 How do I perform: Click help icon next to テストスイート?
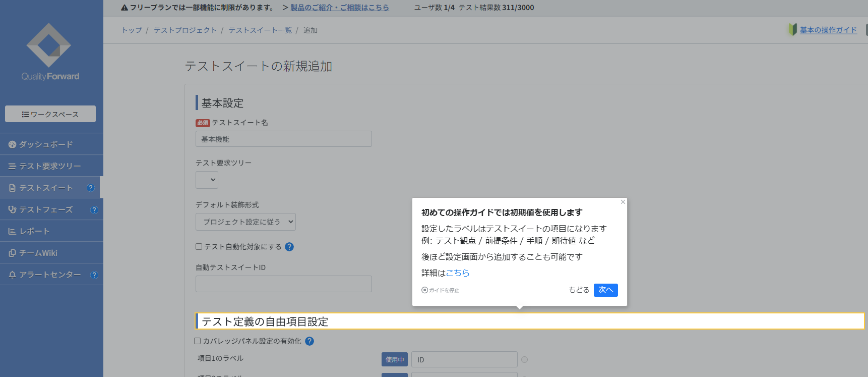(x=91, y=188)
